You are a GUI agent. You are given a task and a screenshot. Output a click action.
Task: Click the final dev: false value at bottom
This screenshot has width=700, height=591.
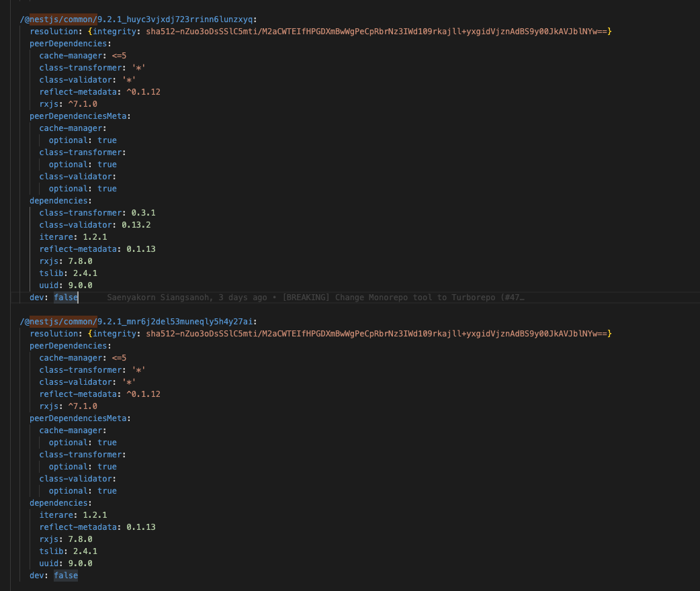(x=65, y=575)
